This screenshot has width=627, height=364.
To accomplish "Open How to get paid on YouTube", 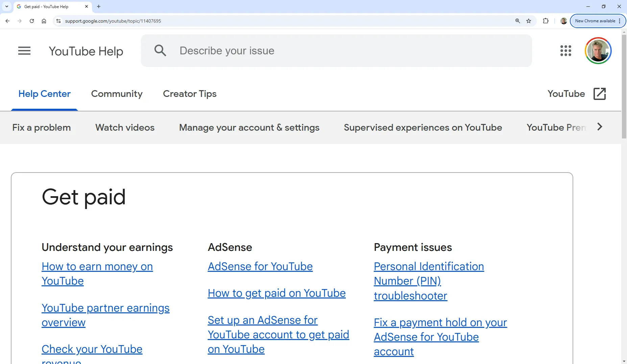I will pyautogui.click(x=276, y=293).
